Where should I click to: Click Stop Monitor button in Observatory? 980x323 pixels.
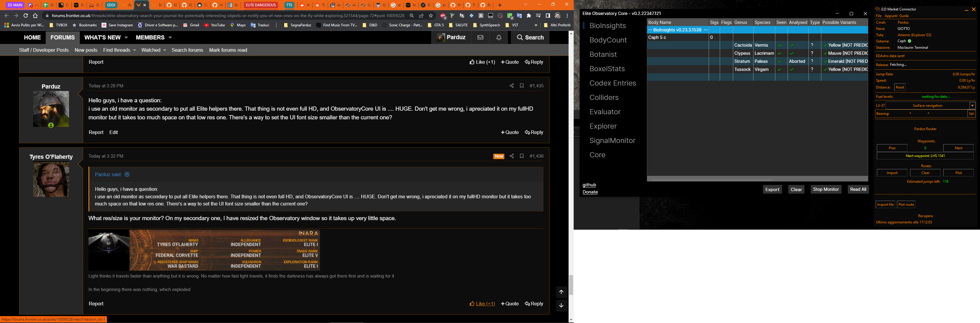click(x=826, y=189)
